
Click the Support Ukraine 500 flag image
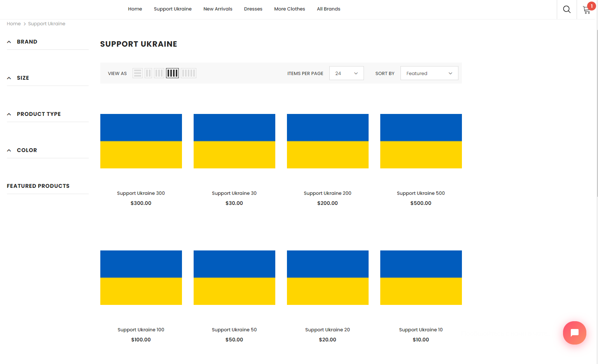tap(421, 141)
